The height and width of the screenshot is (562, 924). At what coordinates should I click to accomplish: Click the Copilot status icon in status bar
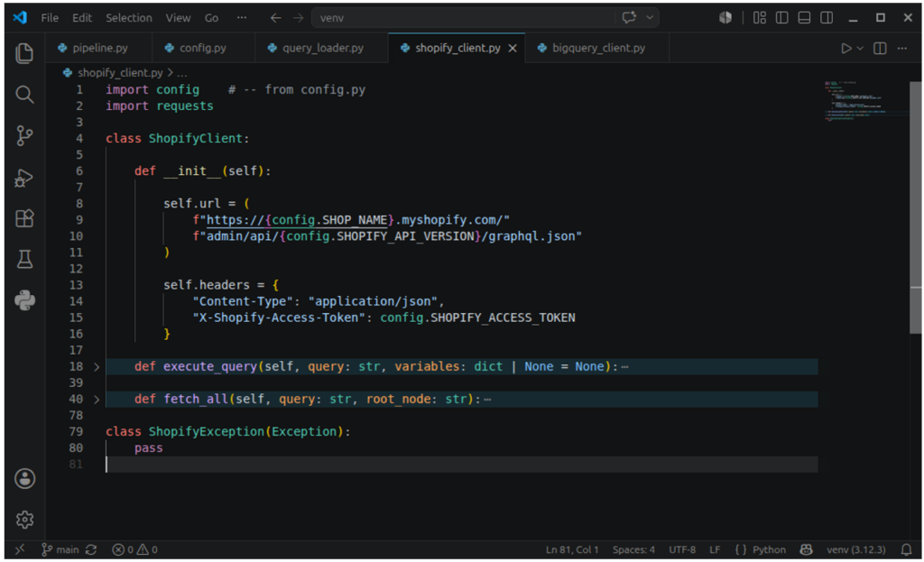(x=806, y=549)
